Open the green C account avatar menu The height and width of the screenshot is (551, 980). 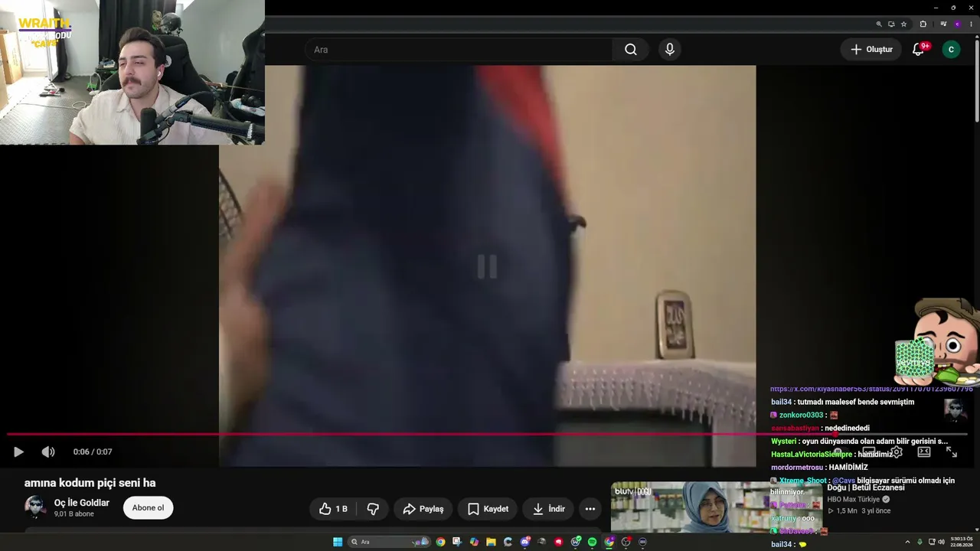click(951, 50)
